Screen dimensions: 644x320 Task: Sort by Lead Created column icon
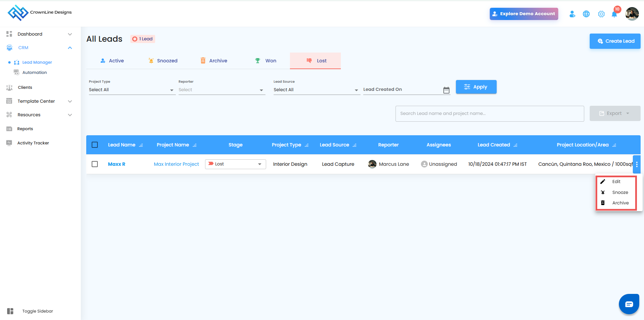(x=516, y=145)
